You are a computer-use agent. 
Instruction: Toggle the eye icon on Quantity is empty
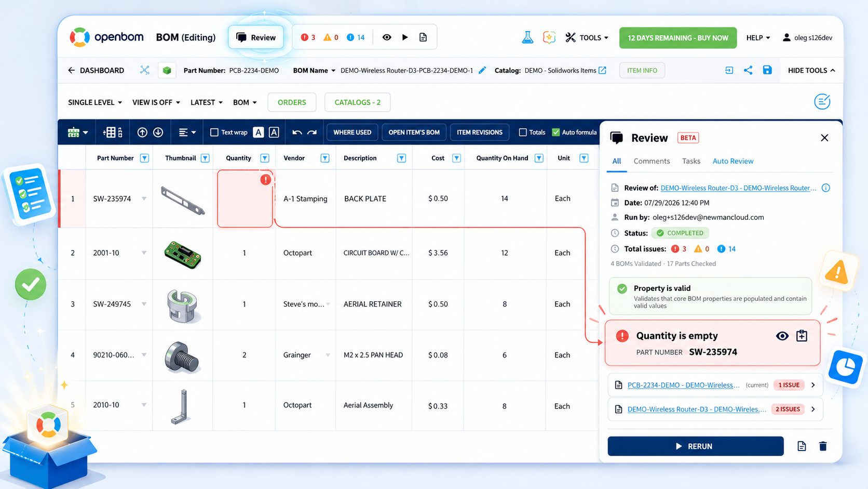782,336
